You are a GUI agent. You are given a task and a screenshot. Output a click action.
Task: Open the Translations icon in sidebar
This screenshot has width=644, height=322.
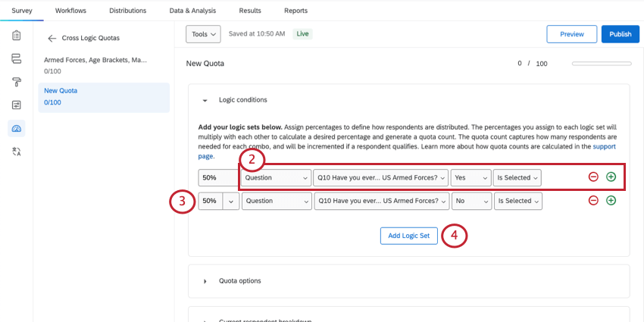[x=16, y=152]
